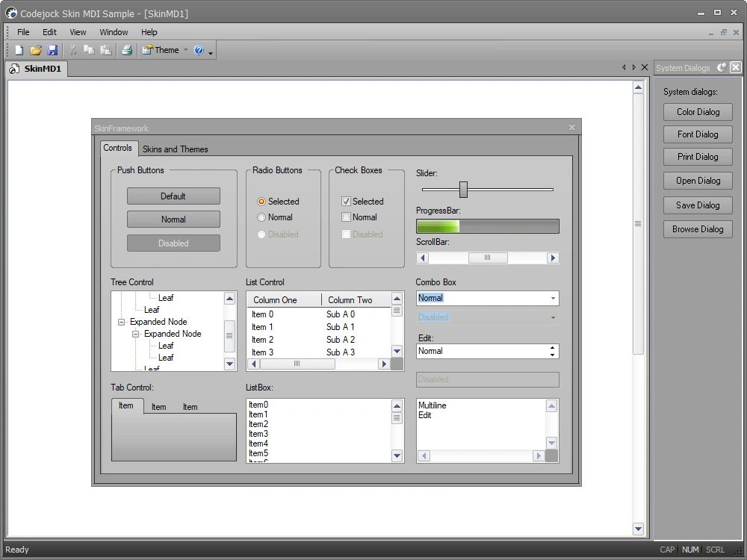Select the Controls tab
The width and height of the screenshot is (747, 560).
[118, 148]
